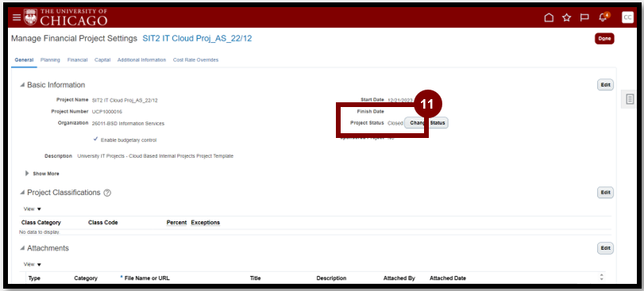Expand the Show More section
The height and width of the screenshot is (291, 644).
pyautogui.click(x=27, y=174)
